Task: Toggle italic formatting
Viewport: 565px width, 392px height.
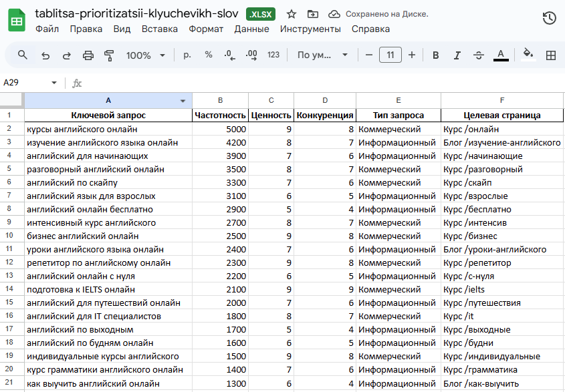Action: (457, 55)
